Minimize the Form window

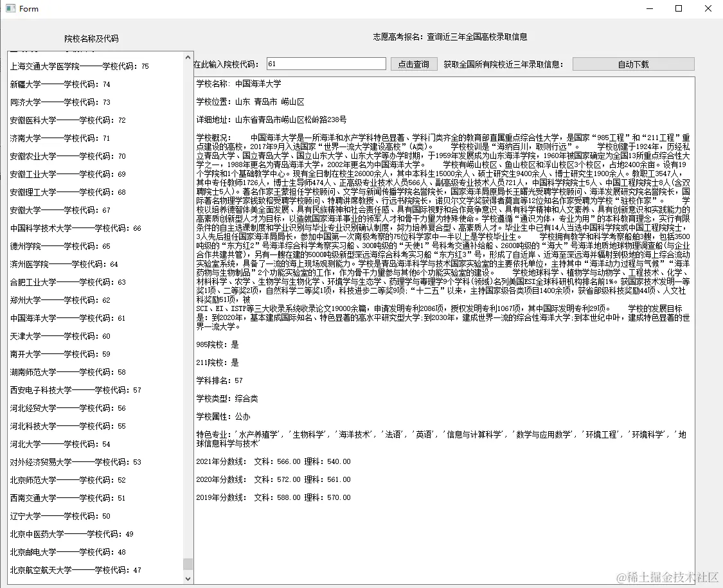pos(650,8)
